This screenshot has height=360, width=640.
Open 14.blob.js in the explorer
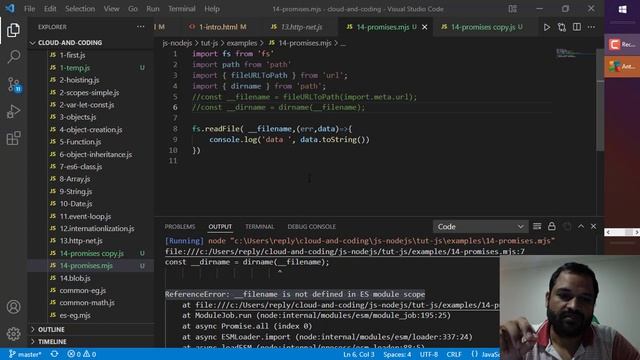click(75, 278)
